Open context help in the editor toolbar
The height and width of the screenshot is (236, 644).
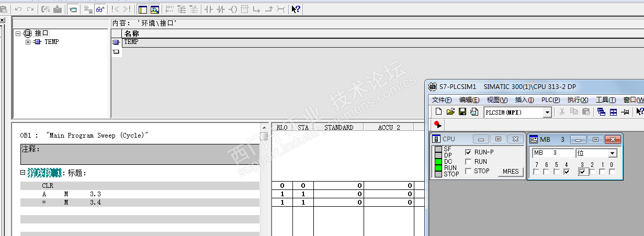click(x=296, y=9)
